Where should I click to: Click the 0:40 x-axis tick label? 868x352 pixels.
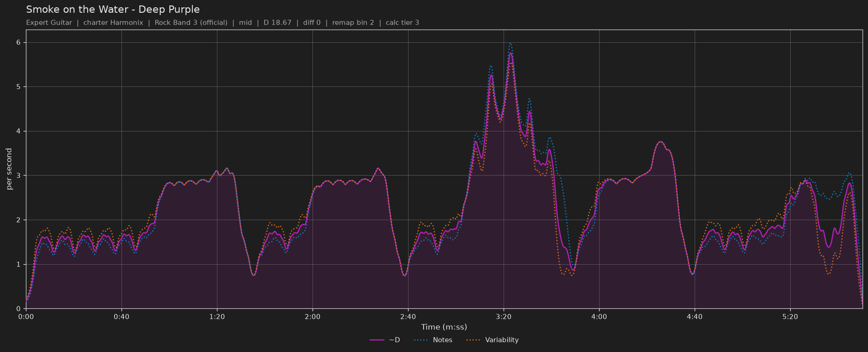coord(121,317)
